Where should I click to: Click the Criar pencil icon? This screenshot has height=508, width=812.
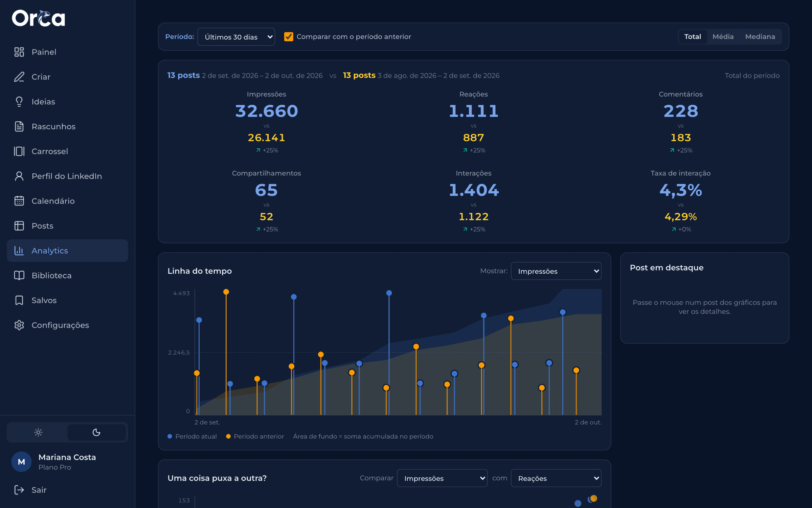tap(19, 77)
